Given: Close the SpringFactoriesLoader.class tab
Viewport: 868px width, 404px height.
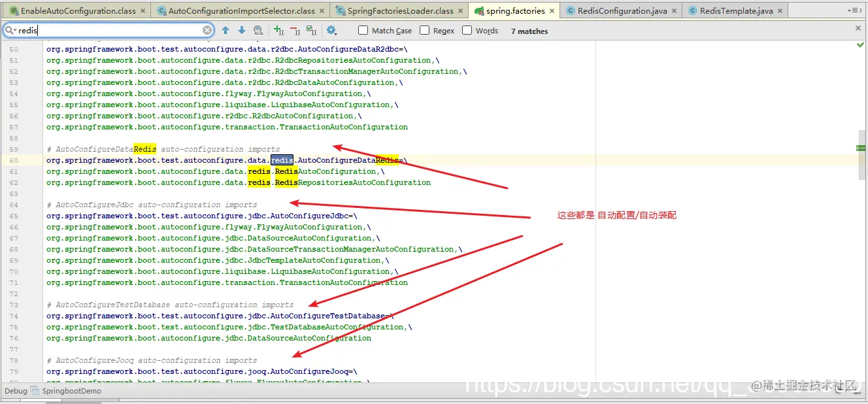Looking at the screenshot, I should 461,11.
